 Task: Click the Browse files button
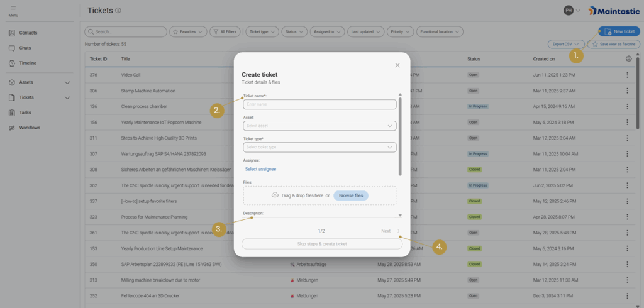[351, 195]
